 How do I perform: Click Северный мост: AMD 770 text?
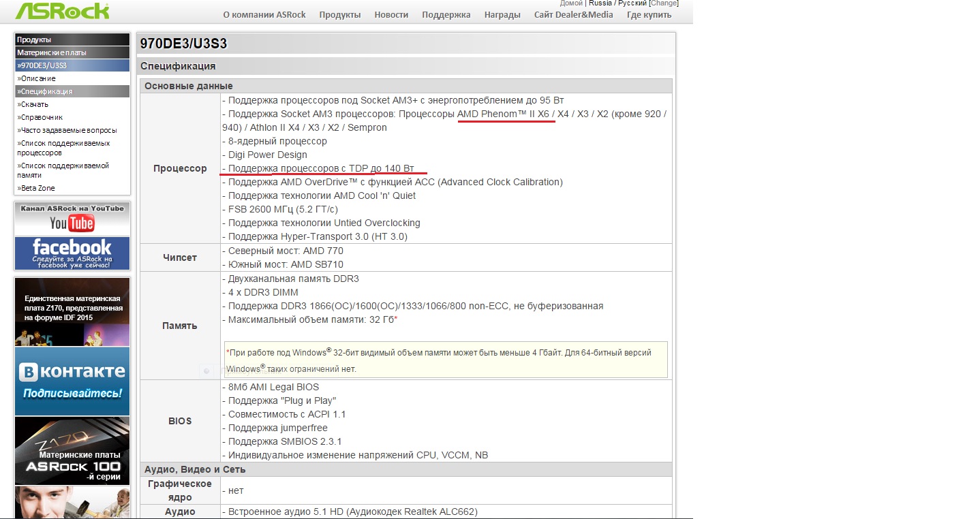click(x=283, y=251)
